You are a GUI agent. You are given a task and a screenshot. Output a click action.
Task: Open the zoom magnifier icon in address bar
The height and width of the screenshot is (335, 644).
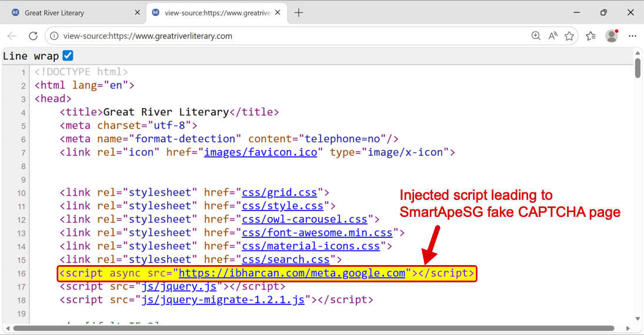pos(536,36)
